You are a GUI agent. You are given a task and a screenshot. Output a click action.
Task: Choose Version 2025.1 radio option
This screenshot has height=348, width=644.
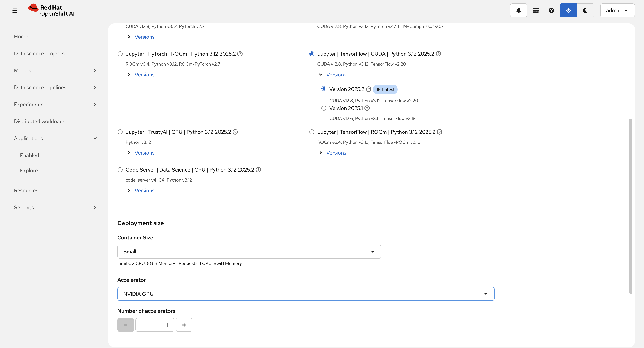click(324, 108)
